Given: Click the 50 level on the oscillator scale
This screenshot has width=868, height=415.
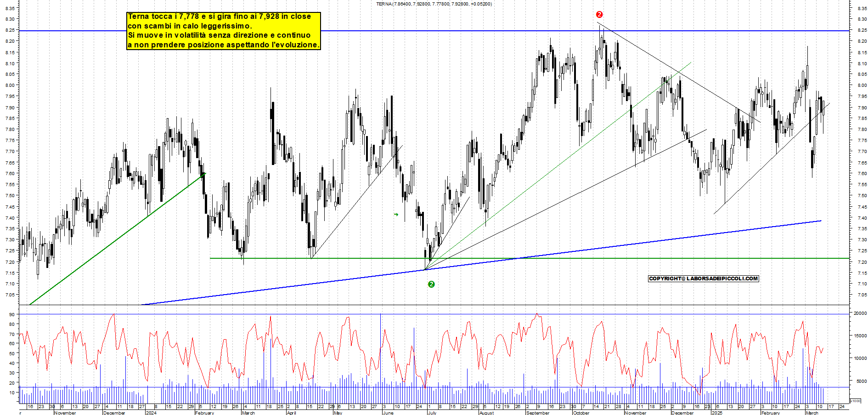Looking at the screenshot, I should (11, 353).
